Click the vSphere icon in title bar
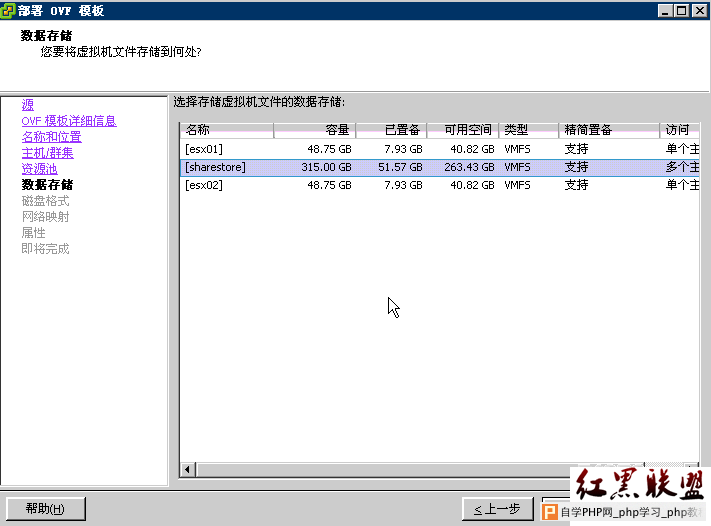Image resolution: width=711 pixels, height=526 pixels. [x=8, y=10]
